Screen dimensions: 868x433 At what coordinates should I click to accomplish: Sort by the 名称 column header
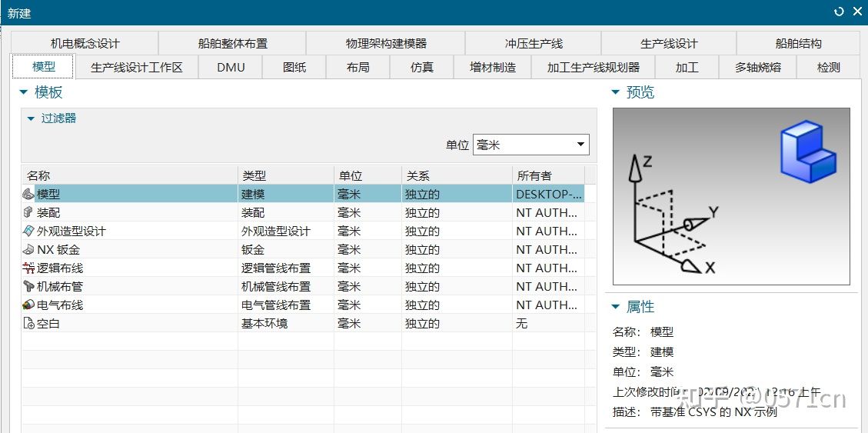(130, 175)
